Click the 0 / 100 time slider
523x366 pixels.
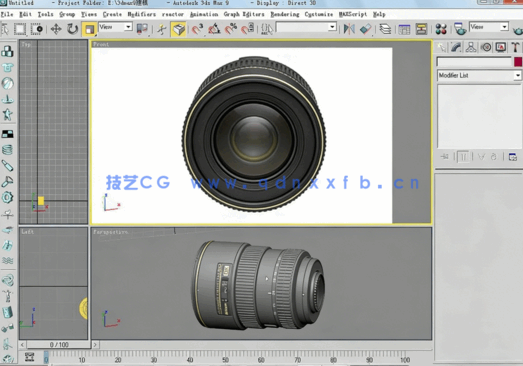pyautogui.click(x=59, y=344)
